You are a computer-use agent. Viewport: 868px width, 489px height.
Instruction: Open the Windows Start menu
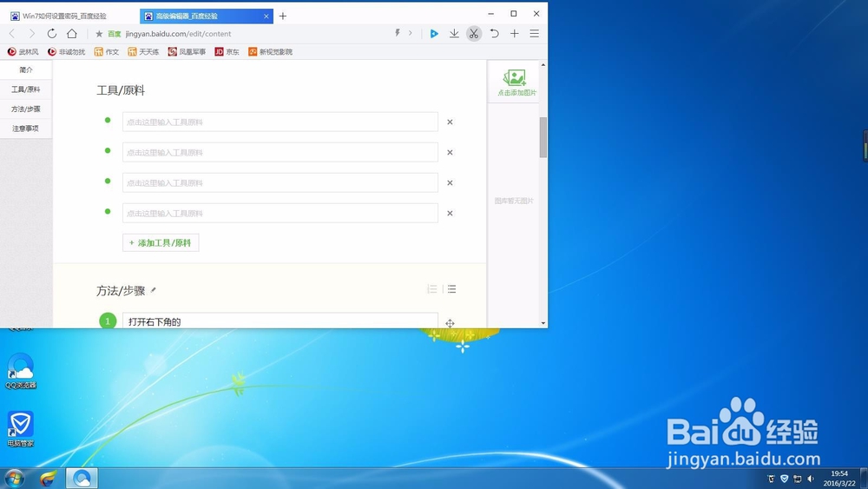click(14, 478)
